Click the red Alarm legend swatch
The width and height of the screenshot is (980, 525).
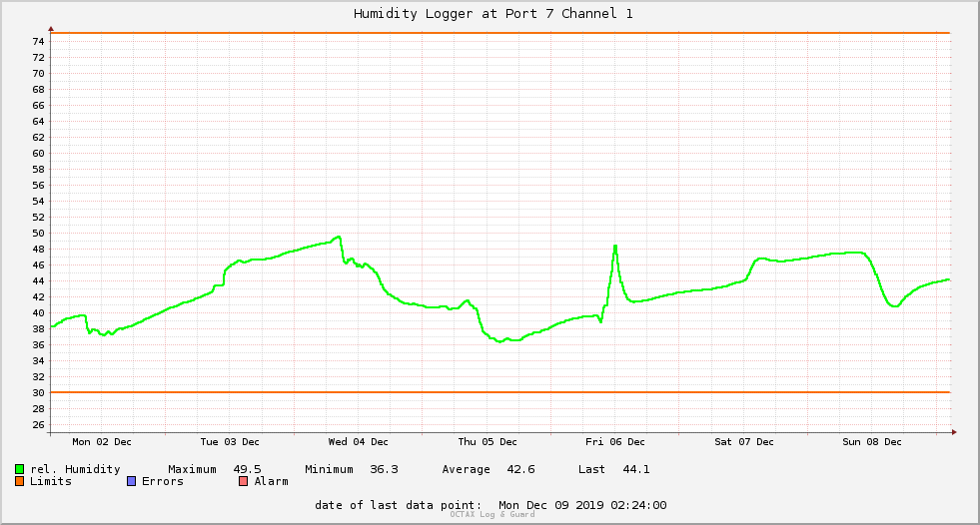click(x=244, y=481)
